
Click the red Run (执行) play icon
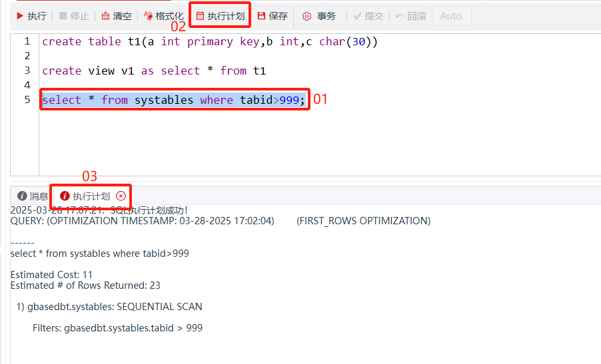pos(21,16)
